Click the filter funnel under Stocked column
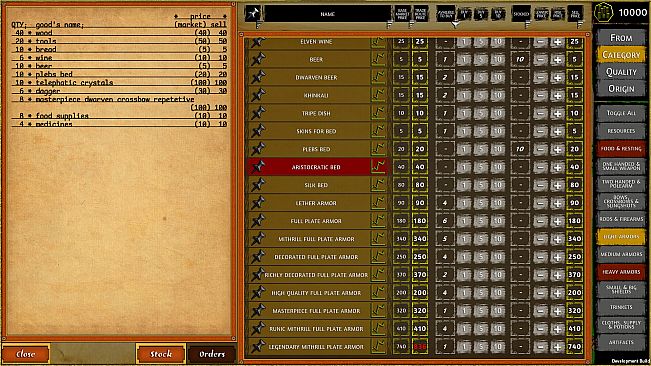Image resolution: width=651 pixels, height=366 pixels. point(527,25)
